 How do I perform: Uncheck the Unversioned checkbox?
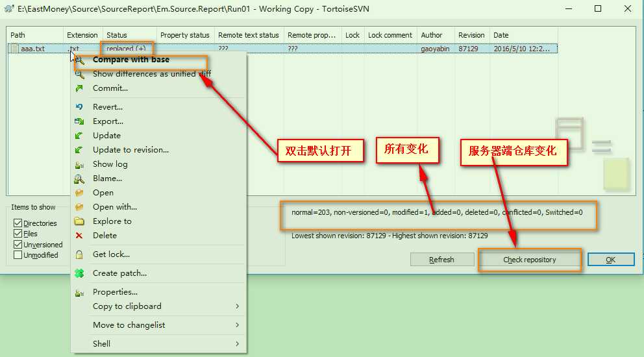click(18, 245)
